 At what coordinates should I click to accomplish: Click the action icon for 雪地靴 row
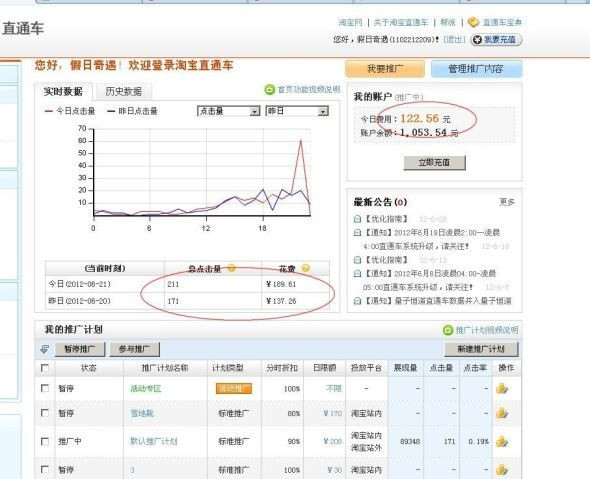pyautogui.click(x=502, y=413)
